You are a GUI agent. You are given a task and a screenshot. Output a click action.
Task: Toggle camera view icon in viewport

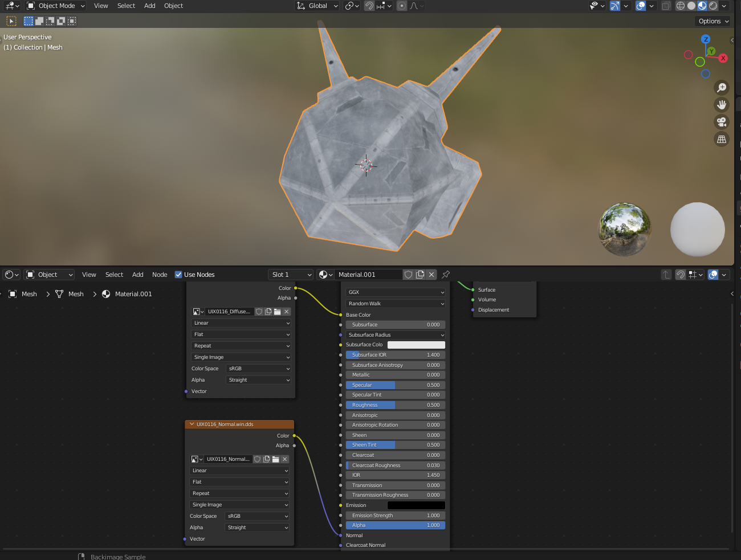pyautogui.click(x=722, y=122)
